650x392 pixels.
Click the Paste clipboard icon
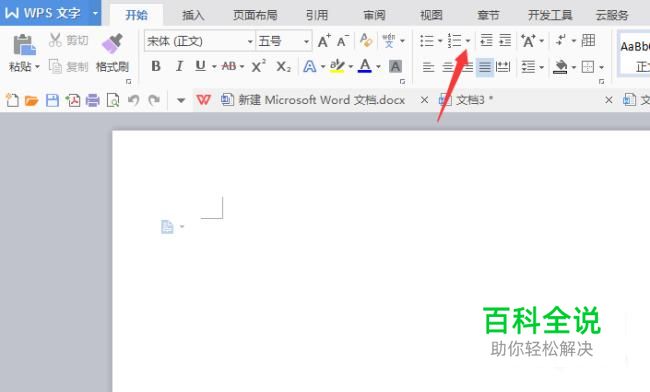tap(24, 45)
